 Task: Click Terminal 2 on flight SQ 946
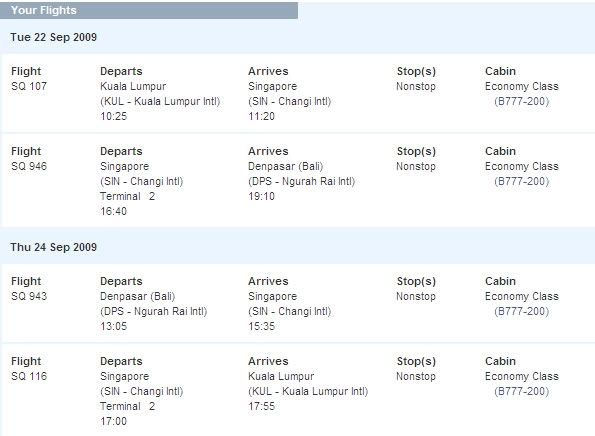click(x=128, y=196)
